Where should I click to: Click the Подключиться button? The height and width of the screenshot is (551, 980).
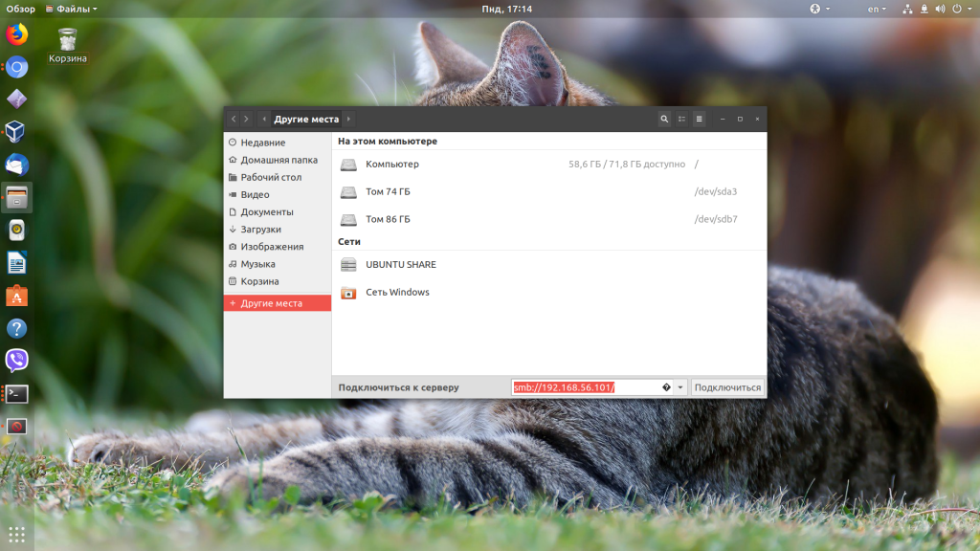click(727, 387)
